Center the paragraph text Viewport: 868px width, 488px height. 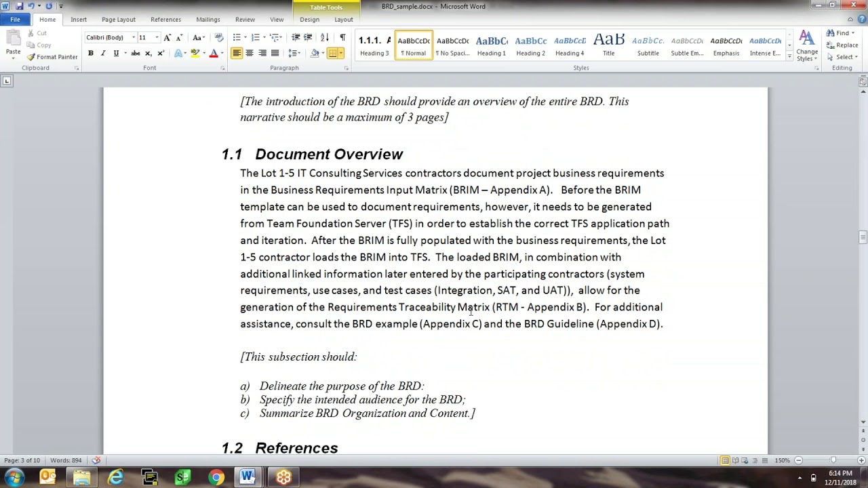(250, 54)
